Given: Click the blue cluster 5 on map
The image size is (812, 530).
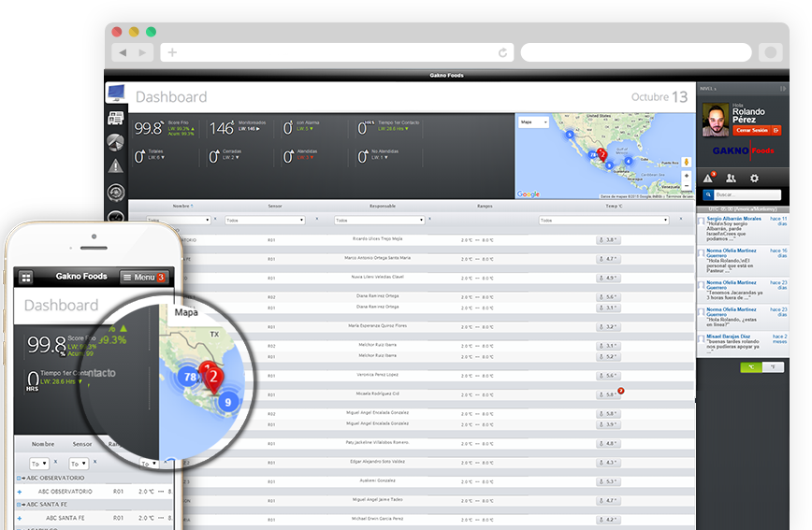Looking at the screenshot, I should click(570, 135).
